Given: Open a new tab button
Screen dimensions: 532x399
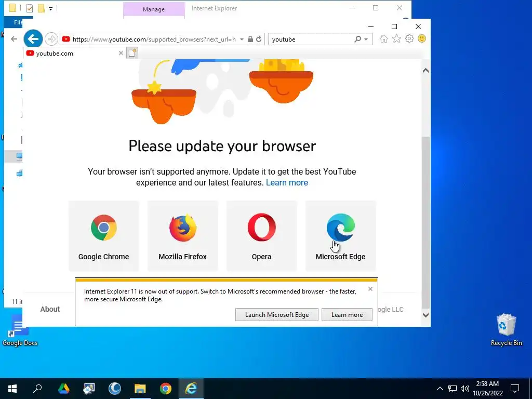Looking at the screenshot, I should [132, 53].
